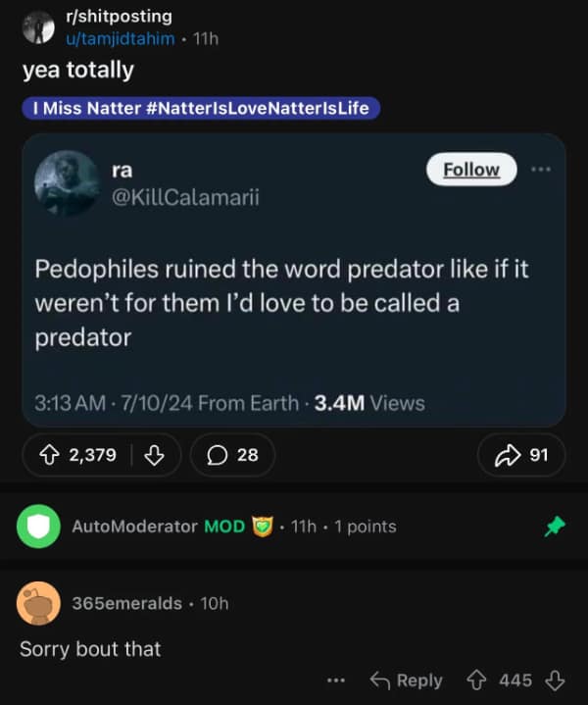Open the subreddit avatar image
588x705 pixels.
click(x=38, y=27)
